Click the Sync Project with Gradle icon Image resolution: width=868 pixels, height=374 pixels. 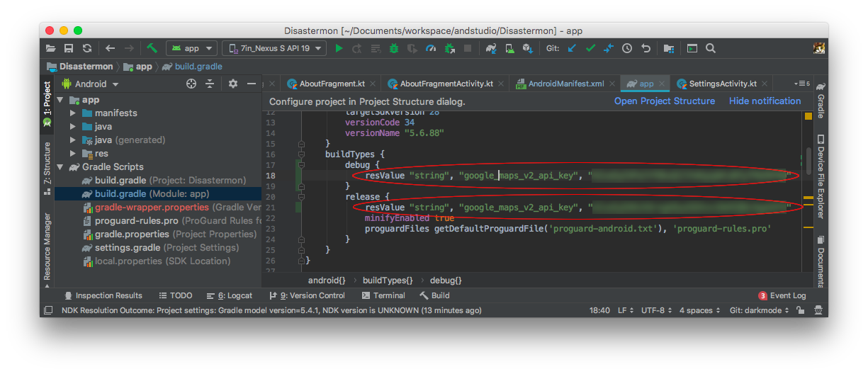(491, 48)
